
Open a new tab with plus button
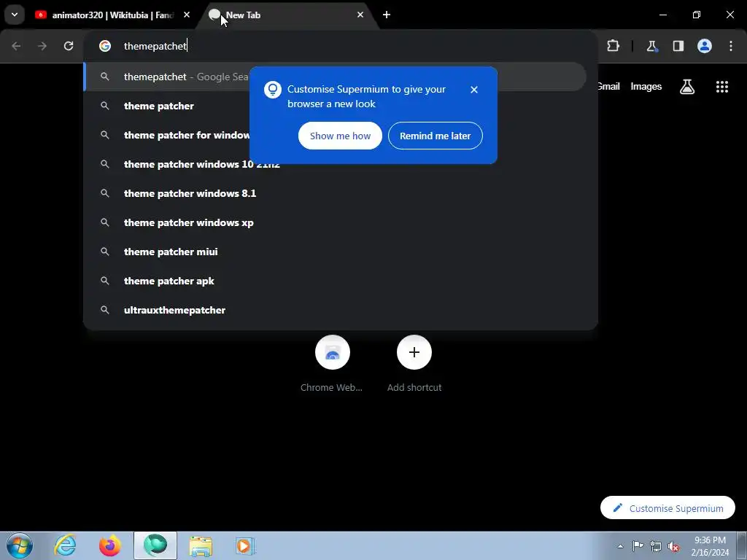pyautogui.click(x=387, y=15)
